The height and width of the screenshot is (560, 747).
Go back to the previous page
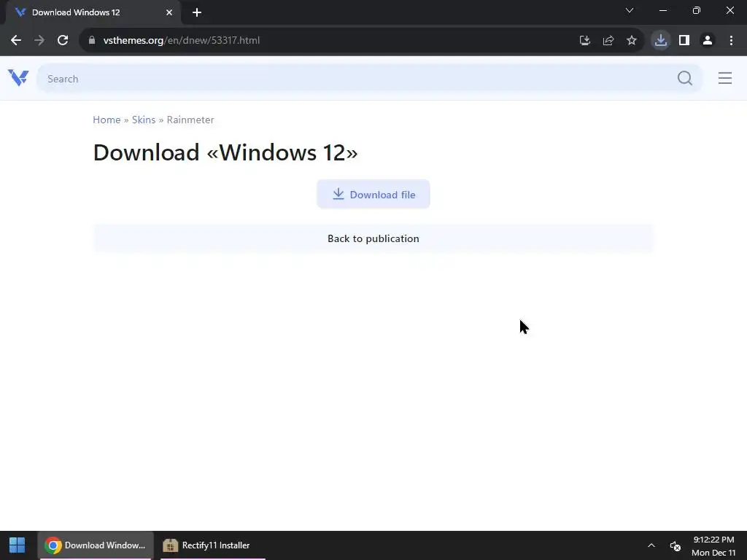tap(16, 41)
